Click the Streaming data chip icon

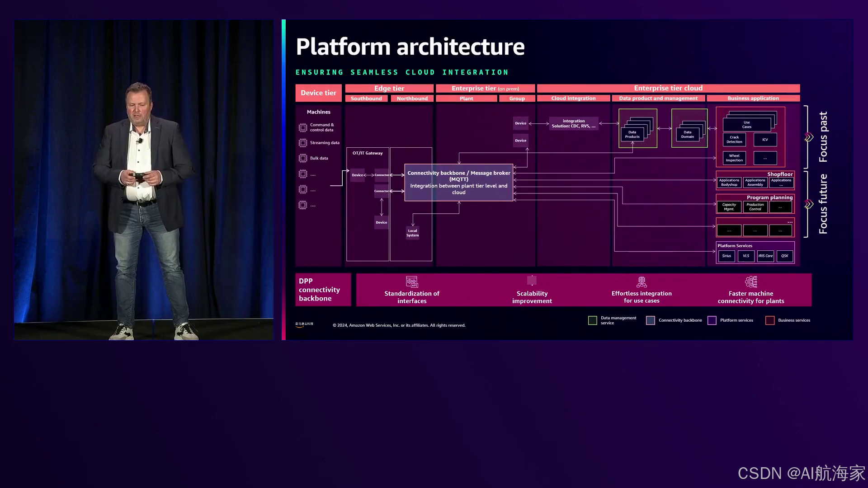coord(303,143)
